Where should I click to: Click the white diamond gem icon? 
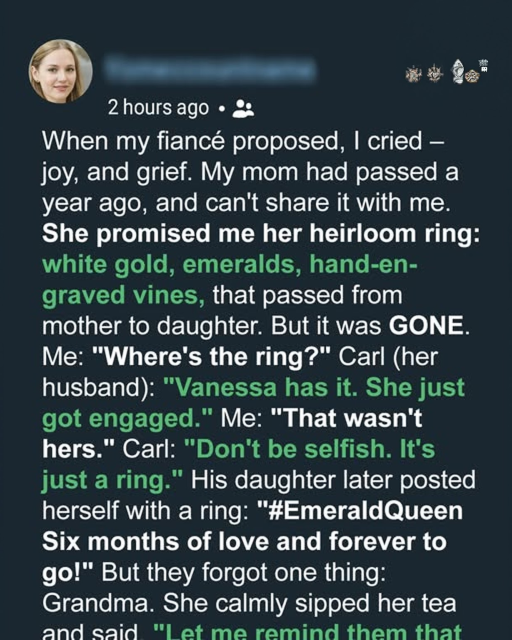tap(459, 70)
